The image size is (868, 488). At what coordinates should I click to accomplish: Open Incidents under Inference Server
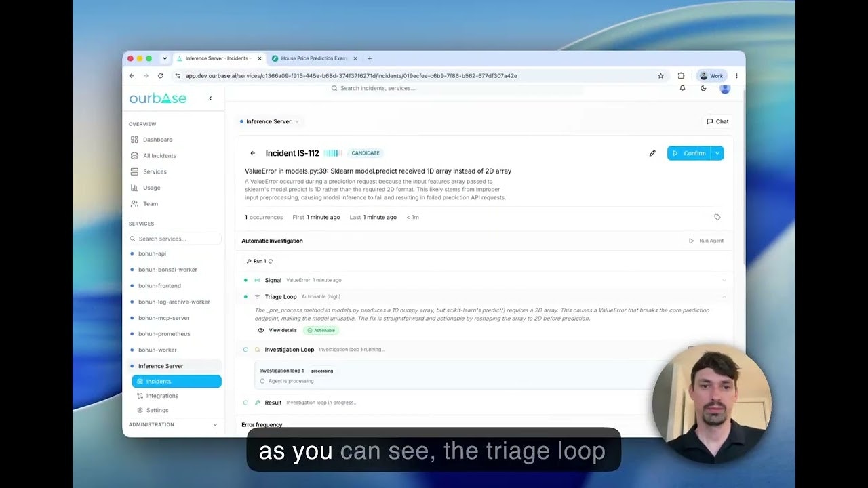176,381
